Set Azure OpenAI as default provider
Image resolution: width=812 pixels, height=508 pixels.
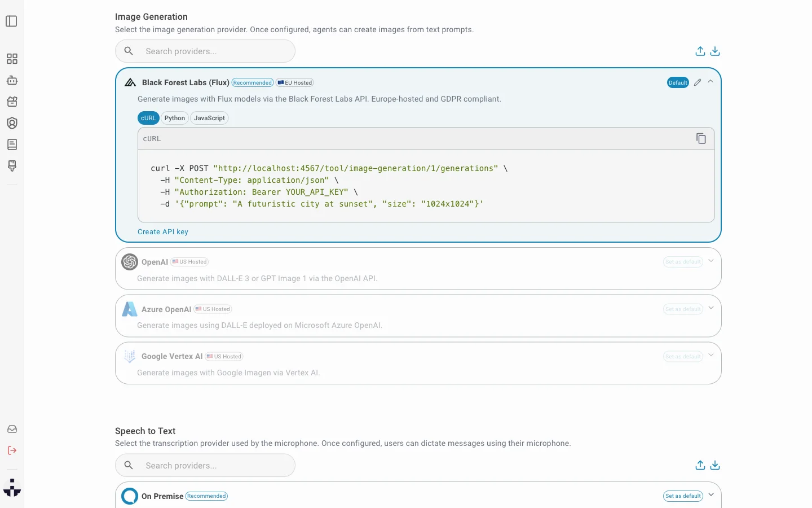[x=683, y=309]
